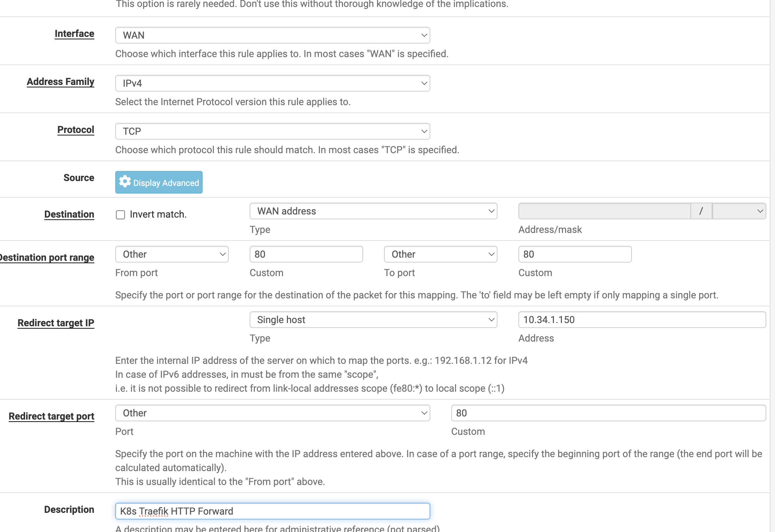Image resolution: width=775 pixels, height=532 pixels.
Task: Open the destination subnet mask dropdown
Action: pyautogui.click(x=739, y=211)
